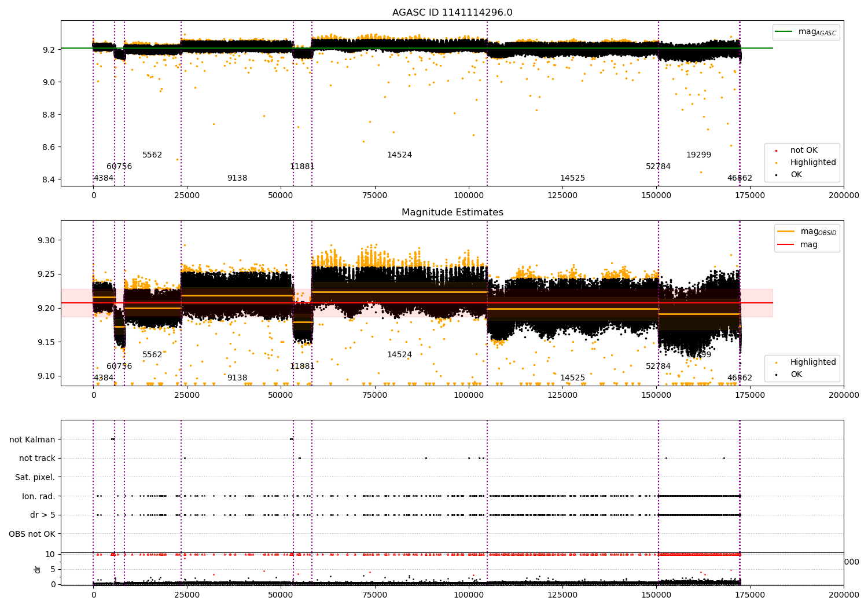Click obsid label 46862 in Magnitude Estimates plot

pyautogui.click(x=740, y=378)
